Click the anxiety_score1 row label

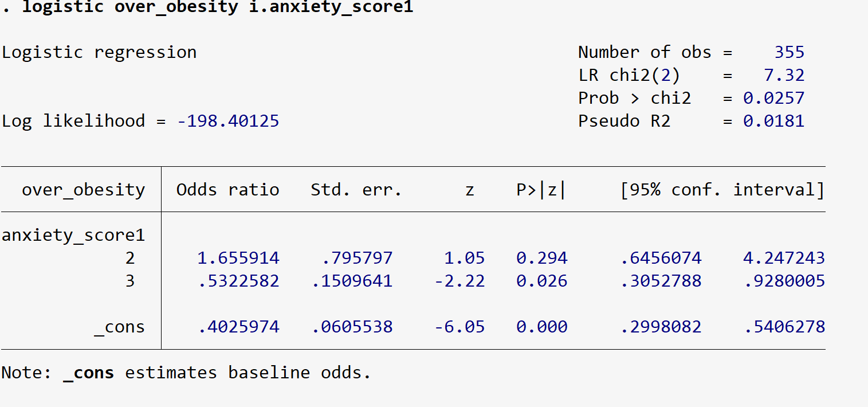tap(73, 235)
